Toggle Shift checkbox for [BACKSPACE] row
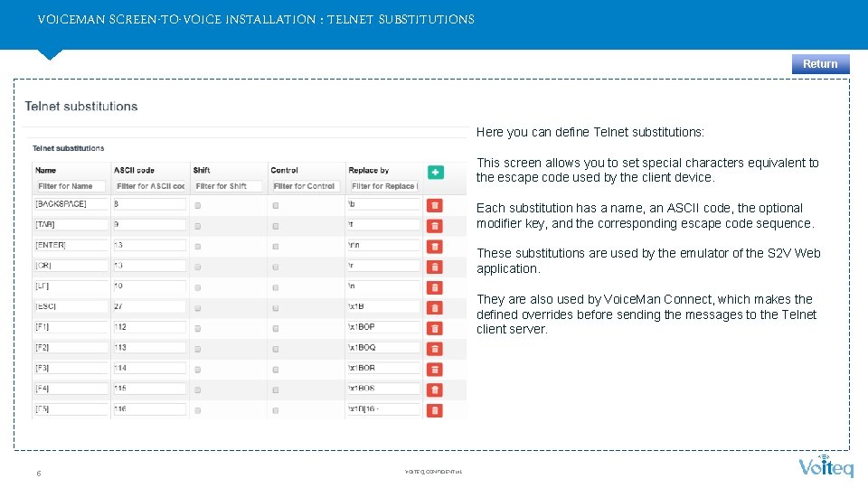 coord(198,205)
